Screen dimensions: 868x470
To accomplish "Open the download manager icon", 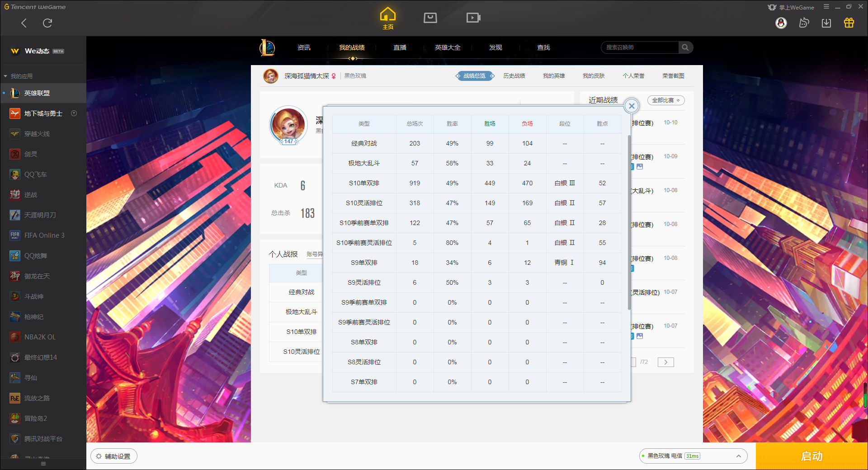I will pyautogui.click(x=826, y=23).
